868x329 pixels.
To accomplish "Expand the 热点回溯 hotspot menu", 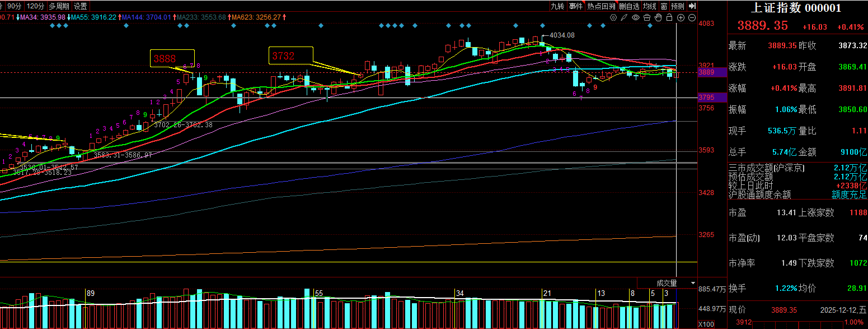I will click(x=601, y=6).
